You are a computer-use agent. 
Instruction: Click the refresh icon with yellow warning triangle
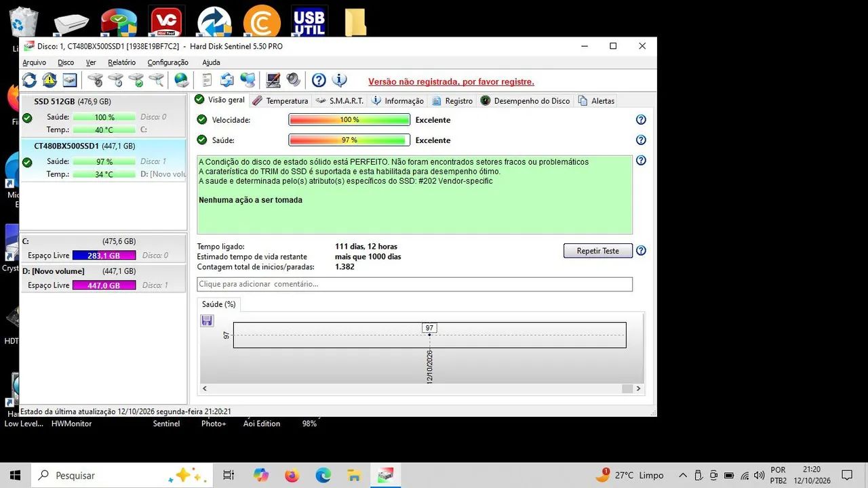point(50,80)
